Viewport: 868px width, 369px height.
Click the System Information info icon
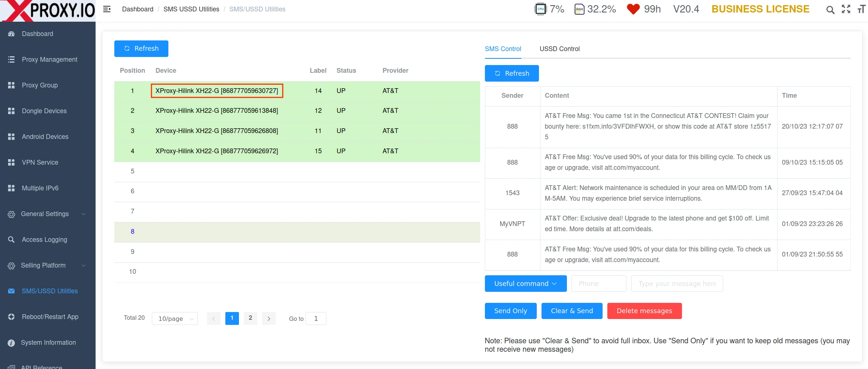coord(11,343)
